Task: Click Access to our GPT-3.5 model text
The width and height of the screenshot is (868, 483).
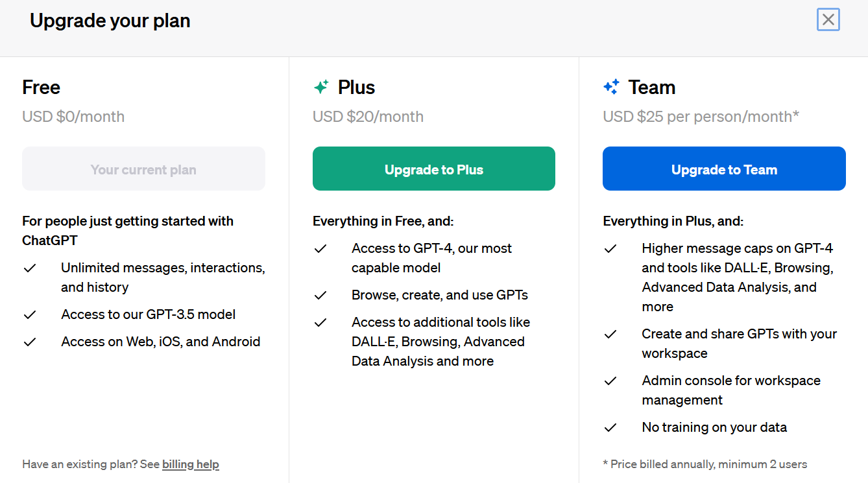Action: click(148, 314)
